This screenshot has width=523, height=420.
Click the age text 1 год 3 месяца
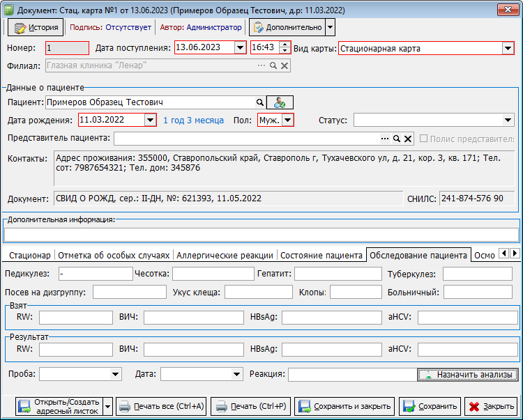tap(193, 120)
